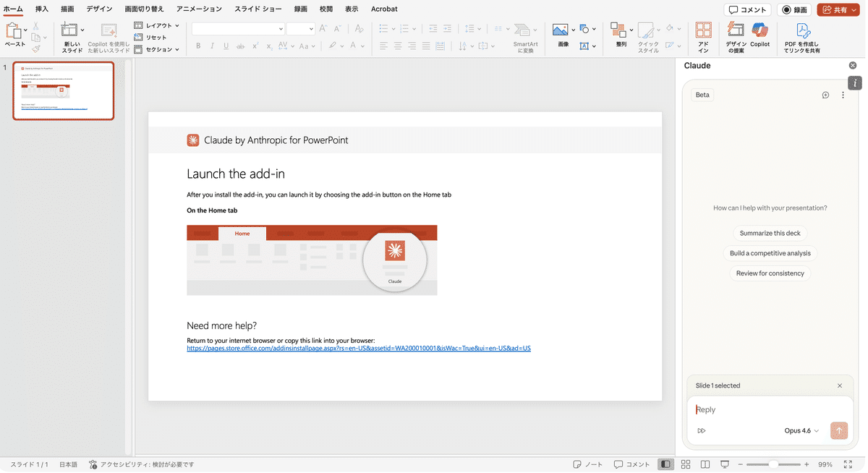Toggle Bold text formatting
The height and width of the screenshot is (473, 868).
(x=198, y=46)
